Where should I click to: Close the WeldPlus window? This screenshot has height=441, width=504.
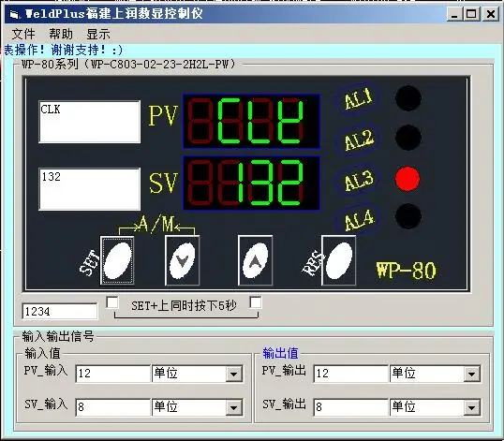[x=491, y=14]
